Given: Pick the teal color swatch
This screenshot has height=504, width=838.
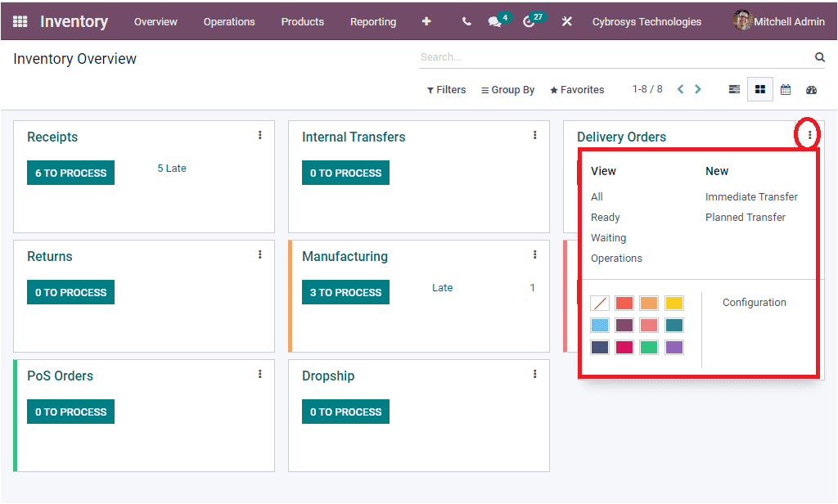Looking at the screenshot, I should pyautogui.click(x=673, y=325).
